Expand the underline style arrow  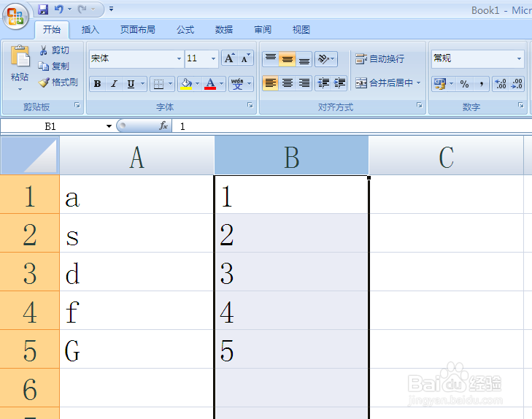click(x=143, y=84)
